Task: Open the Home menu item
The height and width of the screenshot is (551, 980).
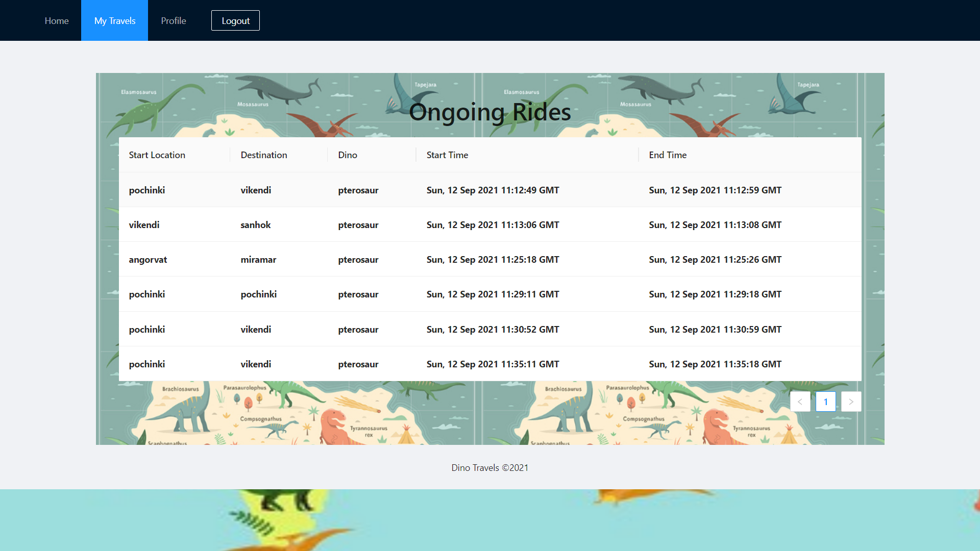Action: [x=57, y=20]
